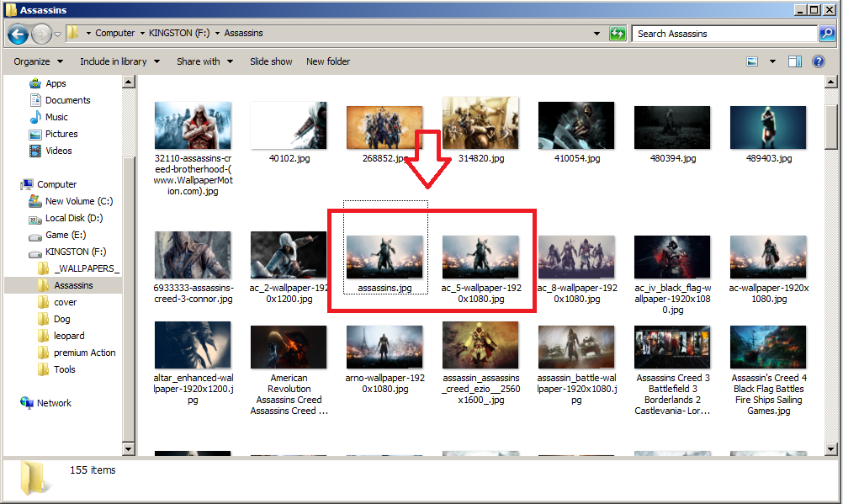Start the Slide show
This screenshot has height=504, width=843.
coord(271,61)
